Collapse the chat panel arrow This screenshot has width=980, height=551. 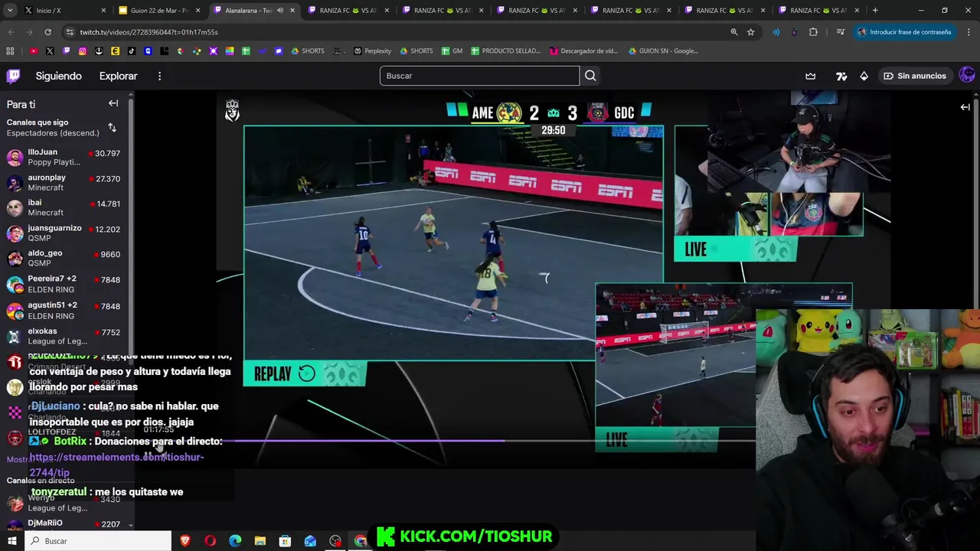[x=965, y=107]
